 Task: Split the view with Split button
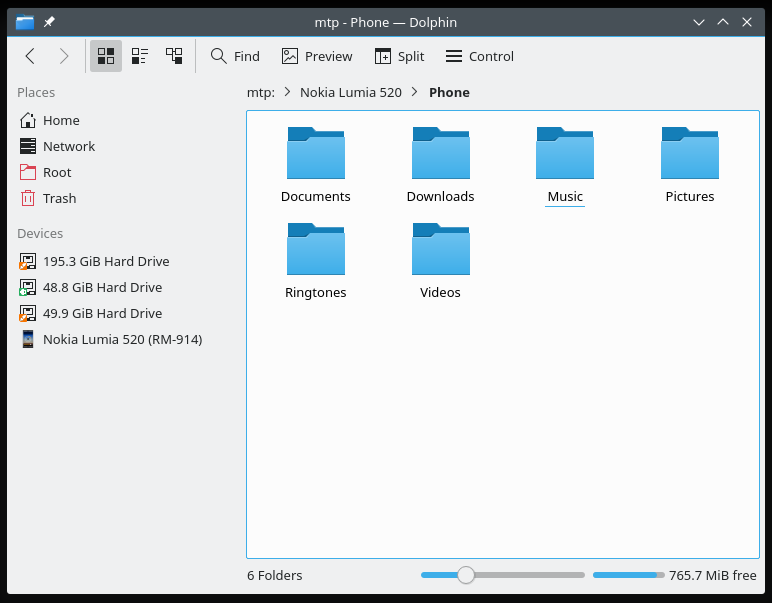point(399,56)
